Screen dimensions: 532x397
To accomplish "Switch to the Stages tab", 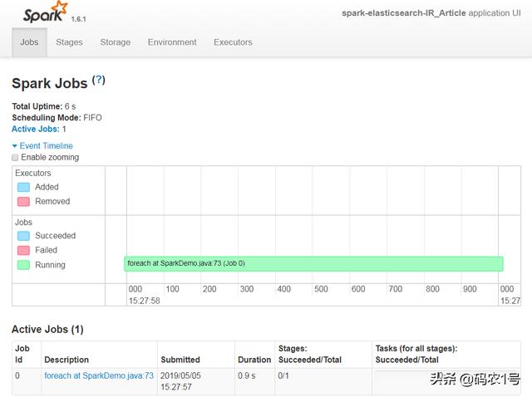I will tap(69, 42).
